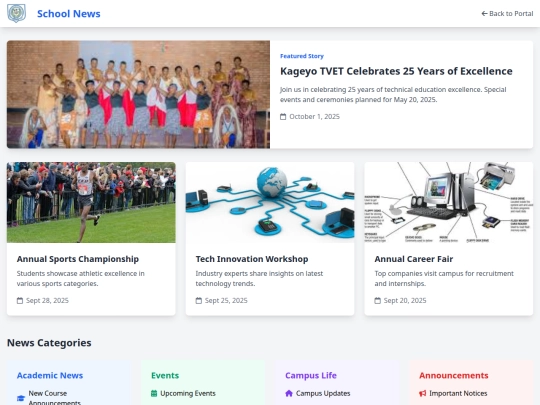
Task: Open the runner photo of Sports Championship
Action: pos(91,202)
